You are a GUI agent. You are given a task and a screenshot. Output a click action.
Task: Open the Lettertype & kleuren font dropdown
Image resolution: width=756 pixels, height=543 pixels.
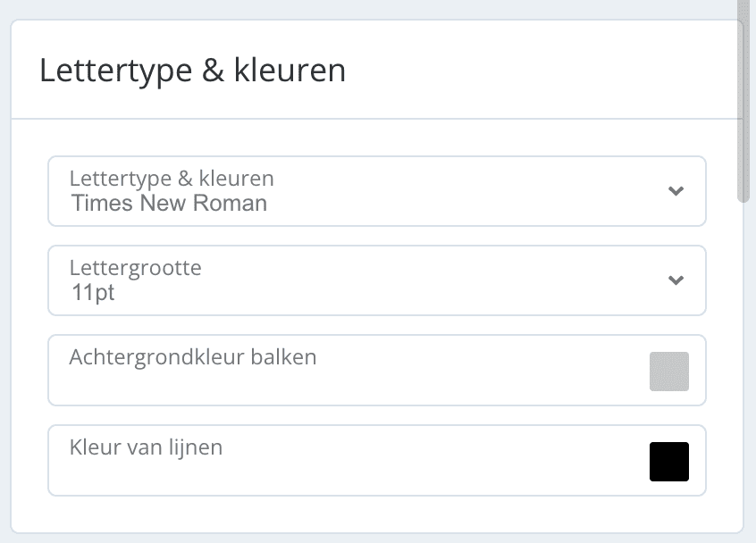tap(377, 191)
